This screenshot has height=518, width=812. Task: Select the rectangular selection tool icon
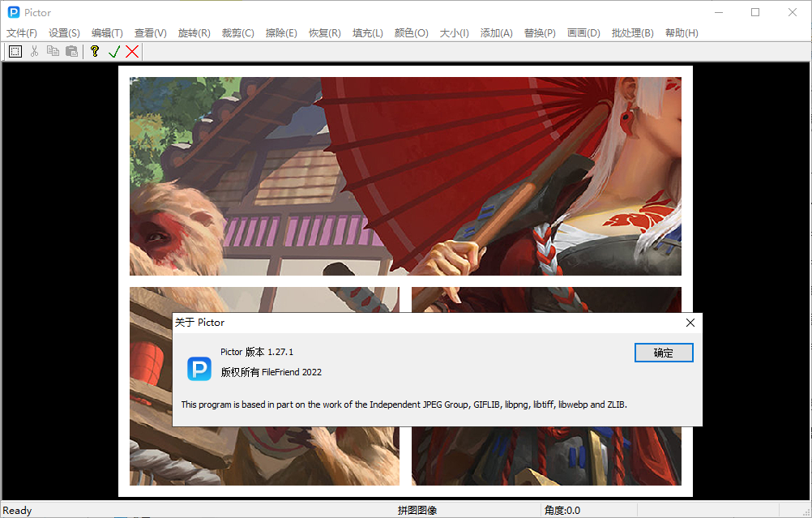pyautogui.click(x=15, y=51)
